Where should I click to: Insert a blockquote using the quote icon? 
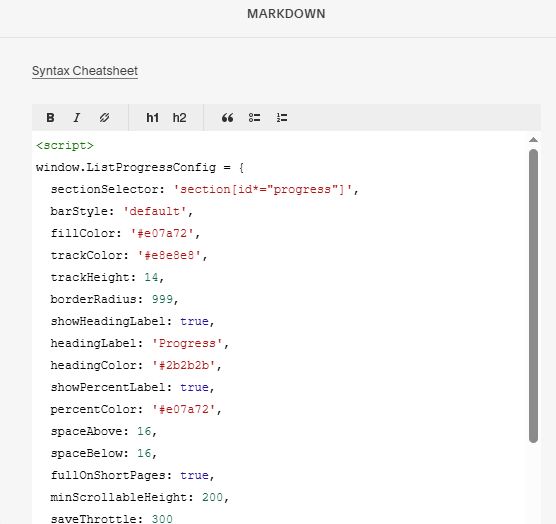point(228,118)
